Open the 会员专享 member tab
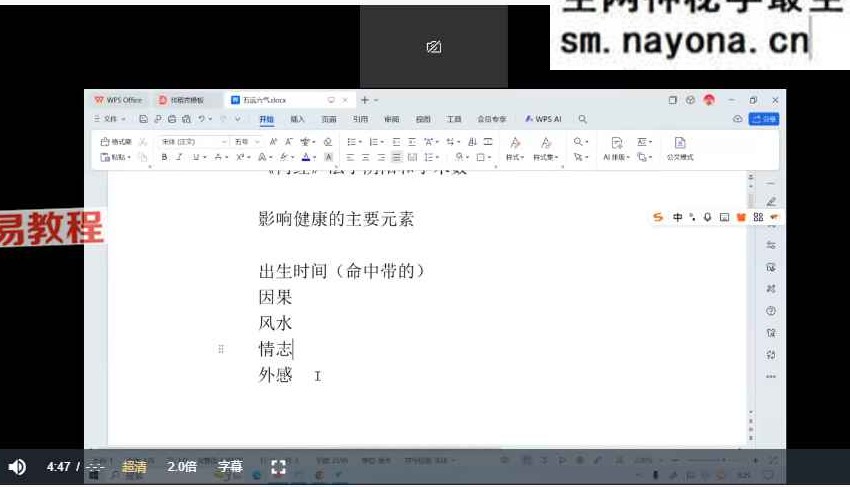Screen dimensions: 850x487 tap(492, 119)
